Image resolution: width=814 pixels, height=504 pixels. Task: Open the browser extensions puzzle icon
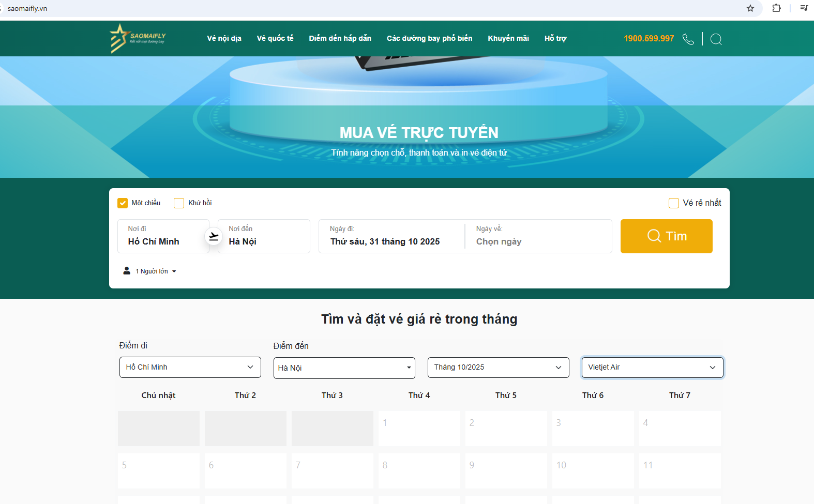[776, 8]
